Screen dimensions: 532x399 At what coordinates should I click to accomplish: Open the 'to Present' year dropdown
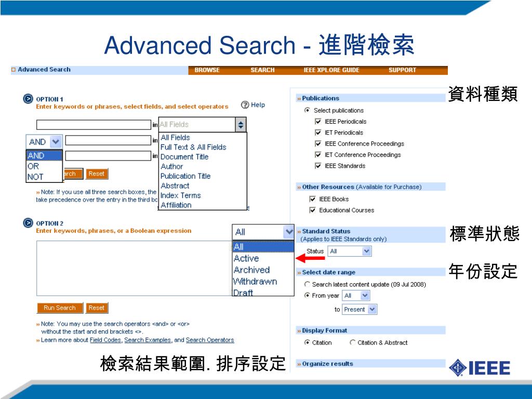[x=360, y=310]
